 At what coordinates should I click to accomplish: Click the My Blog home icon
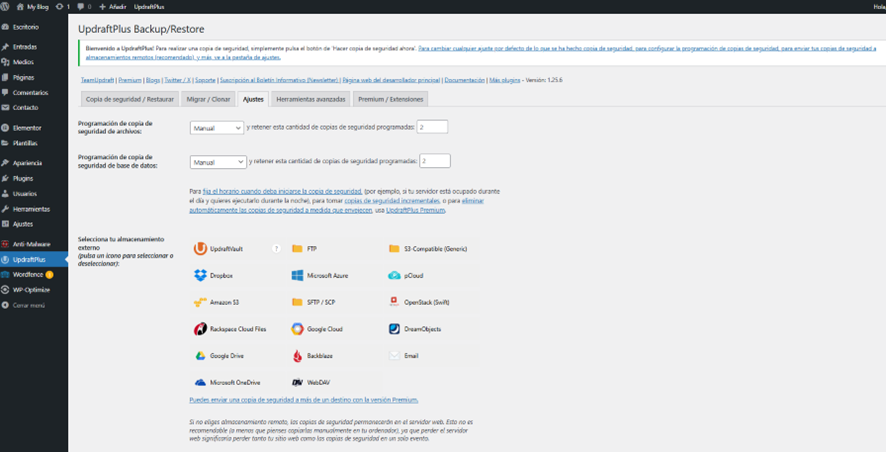pos(20,7)
